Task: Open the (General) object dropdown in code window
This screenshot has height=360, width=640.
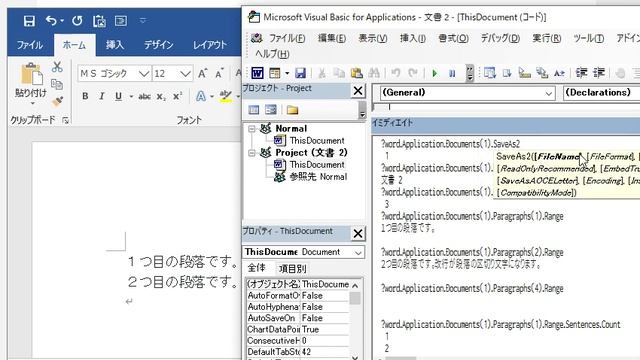Action: 548,93
